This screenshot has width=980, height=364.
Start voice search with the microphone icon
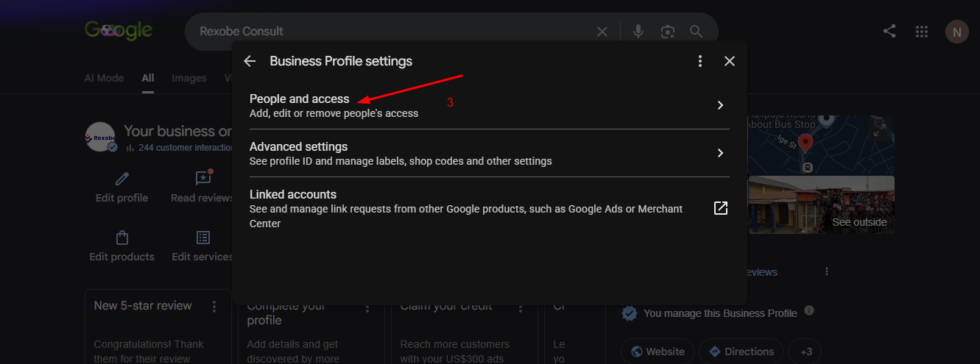(638, 32)
